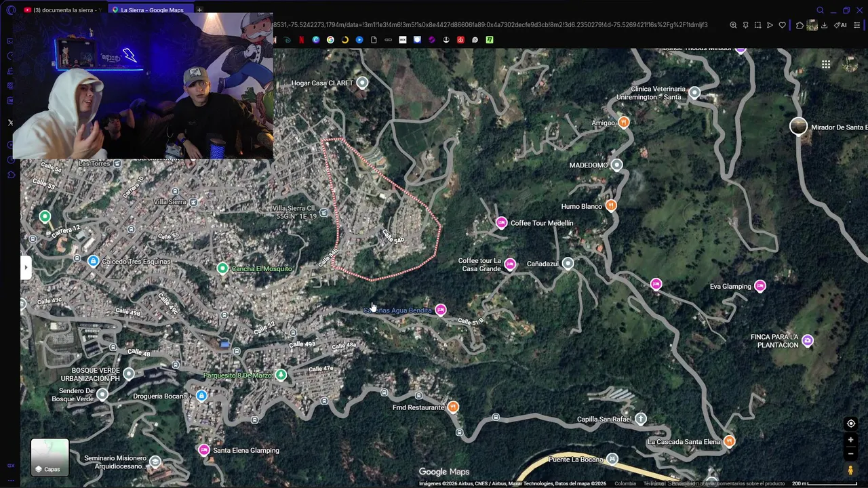Viewport: 868px width, 488px height.
Task: Open the easy setup menu
Action: pyautogui.click(x=858, y=25)
